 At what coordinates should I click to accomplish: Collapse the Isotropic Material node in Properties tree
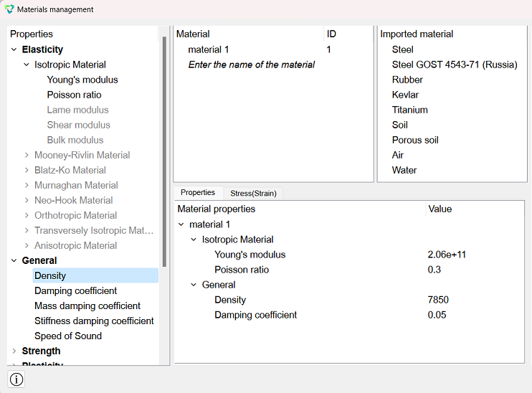pyautogui.click(x=27, y=65)
